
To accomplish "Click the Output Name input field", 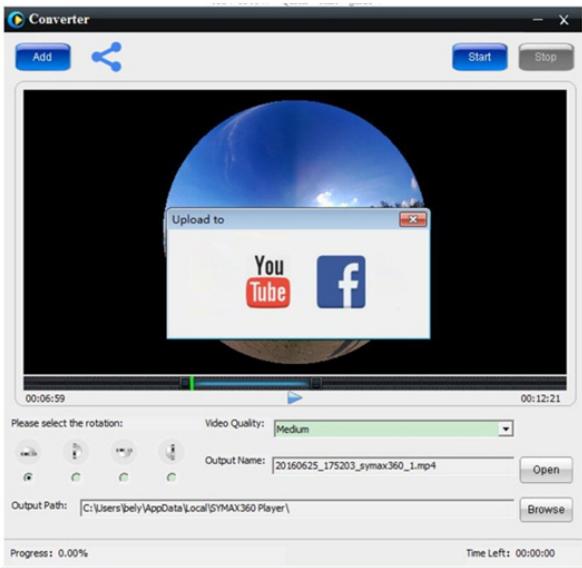I will pyautogui.click(x=393, y=466).
